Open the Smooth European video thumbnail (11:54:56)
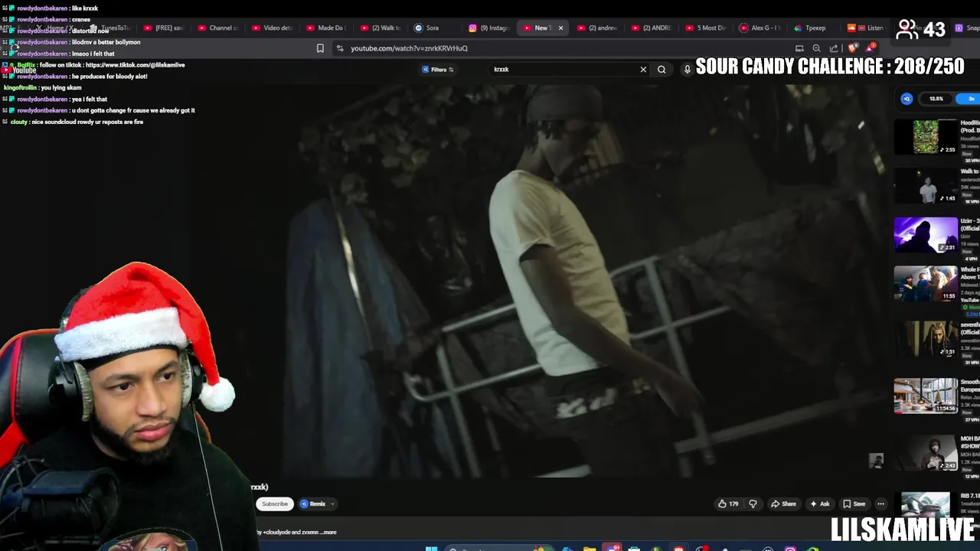This screenshot has width=980, height=551. point(926,396)
